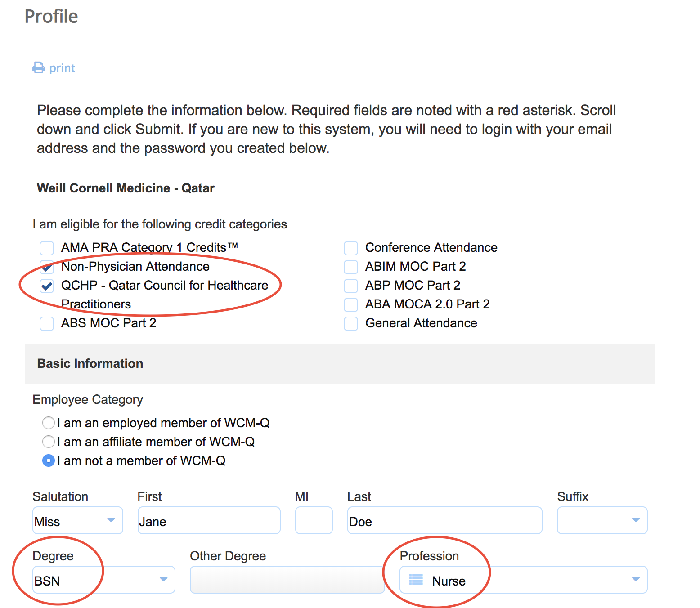Image resolution: width=700 pixels, height=608 pixels.
Task: Click the credit categories eligibility label
Action: 160,224
